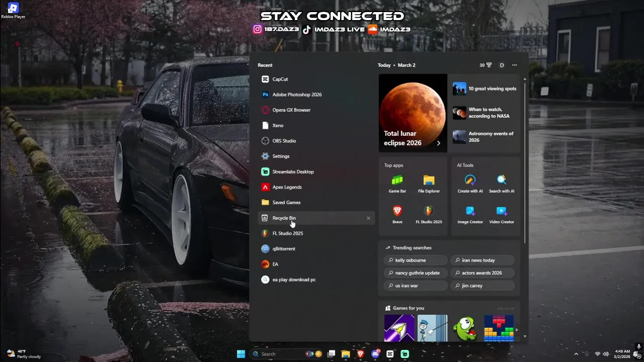Open Settings from the Recent list

pos(316,156)
